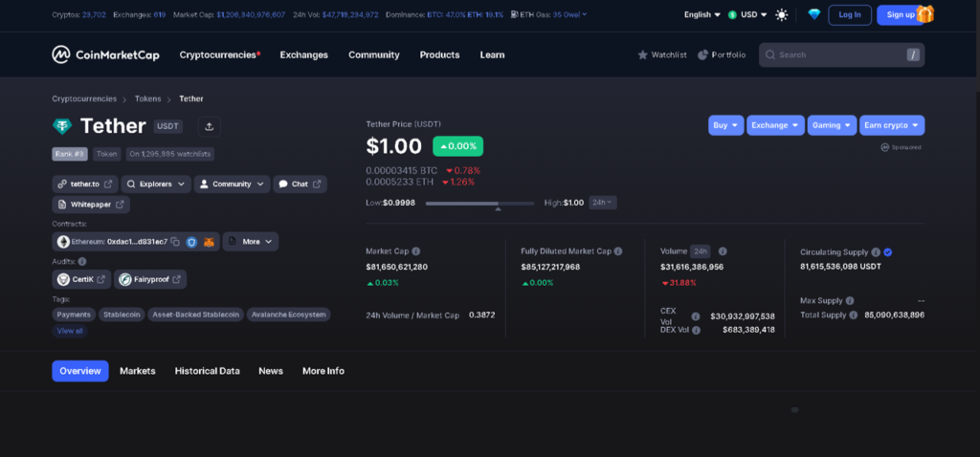Click Total Supply info icon
Image resolution: width=980 pixels, height=457 pixels.
coord(853,315)
